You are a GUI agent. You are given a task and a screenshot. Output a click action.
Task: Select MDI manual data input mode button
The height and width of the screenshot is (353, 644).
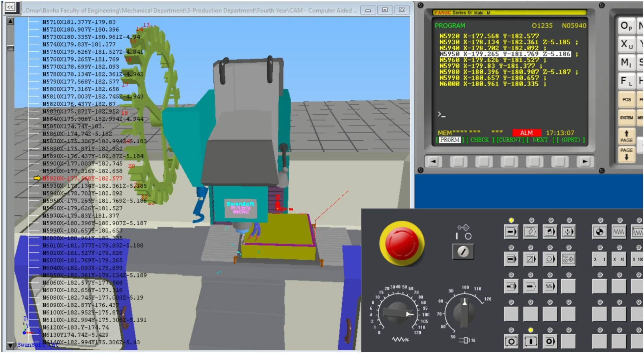pos(550,232)
